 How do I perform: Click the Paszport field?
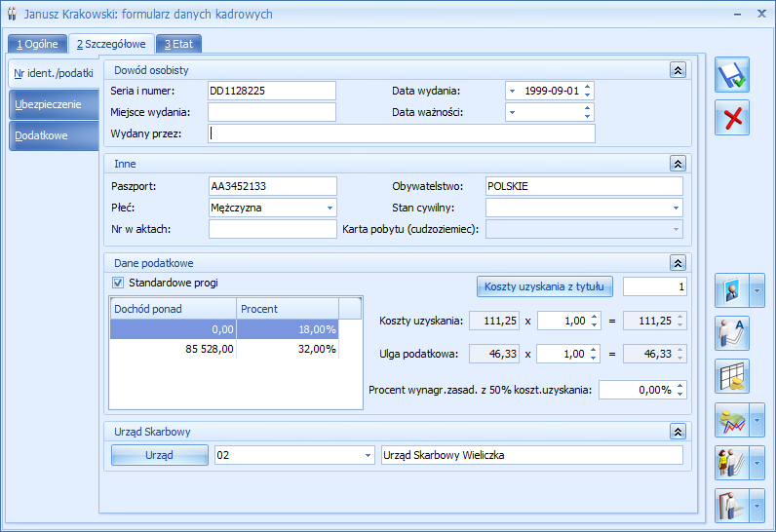273,186
